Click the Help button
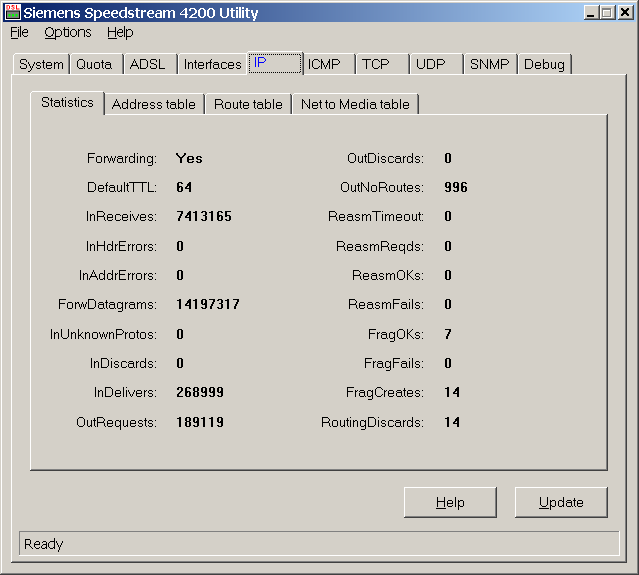639x575 pixels. click(x=450, y=502)
